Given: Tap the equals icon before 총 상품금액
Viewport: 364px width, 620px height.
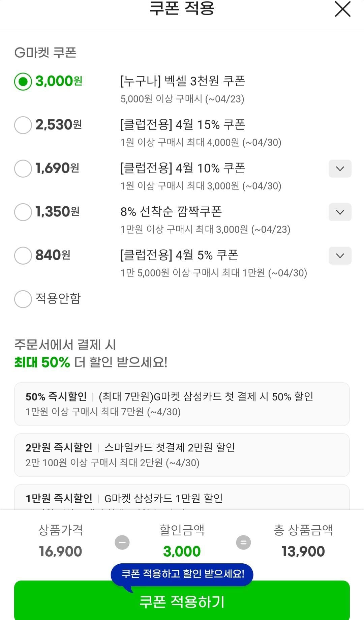Looking at the screenshot, I should click(243, 542).
